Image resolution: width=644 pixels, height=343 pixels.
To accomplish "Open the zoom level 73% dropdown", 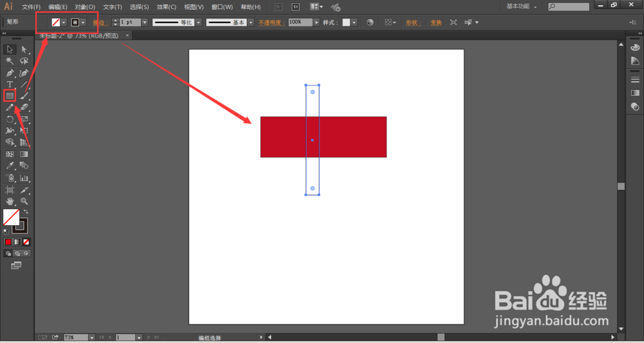I will pyautogui.click(x=91, y=337).
